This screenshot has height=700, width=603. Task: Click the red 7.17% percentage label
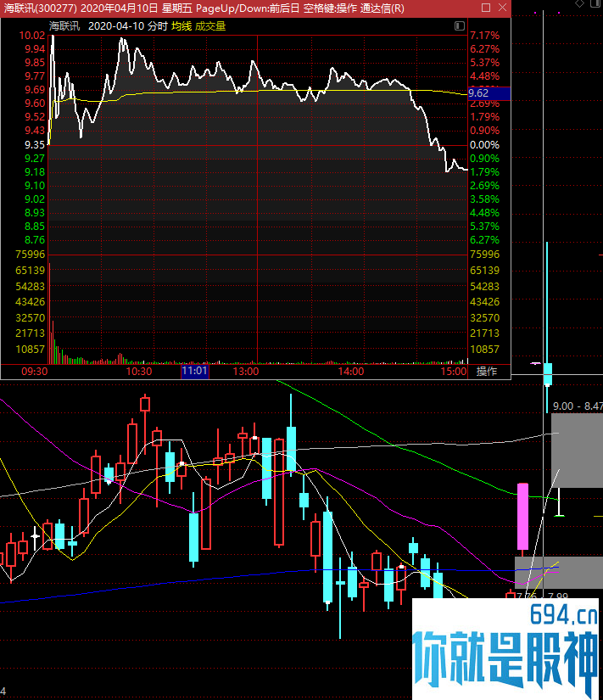tap(485, 36)
